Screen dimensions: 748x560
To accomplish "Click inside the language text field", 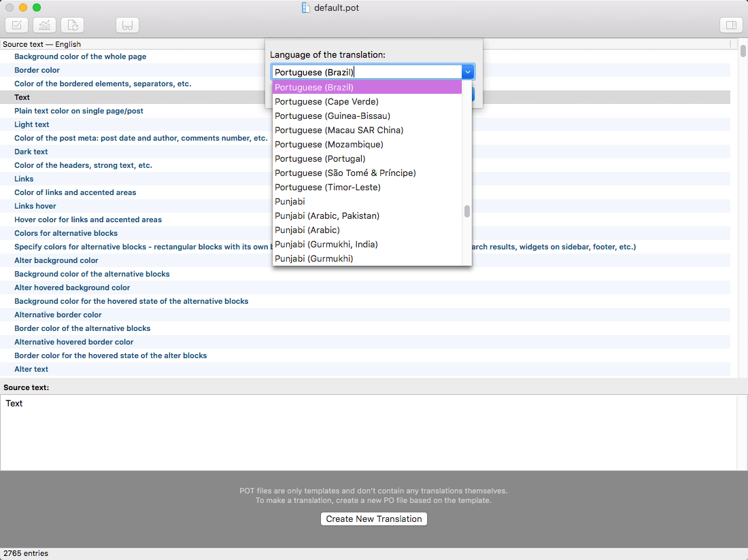I will 366,72.
